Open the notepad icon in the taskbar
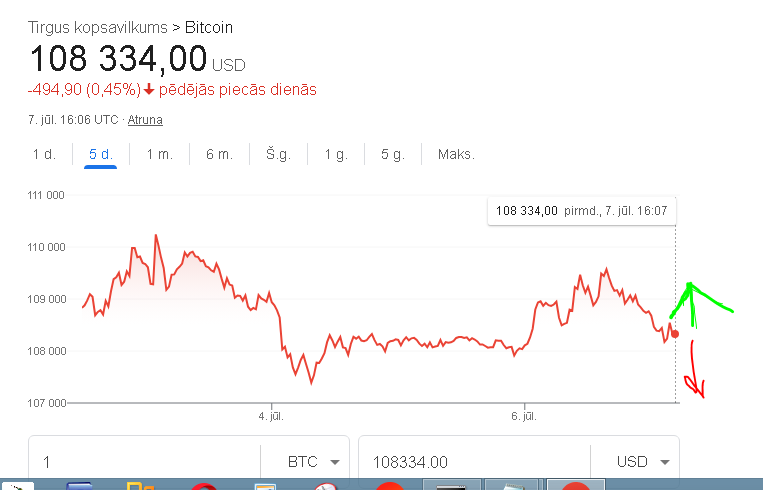This screenshot has height=490, width=763. point(511,485)
